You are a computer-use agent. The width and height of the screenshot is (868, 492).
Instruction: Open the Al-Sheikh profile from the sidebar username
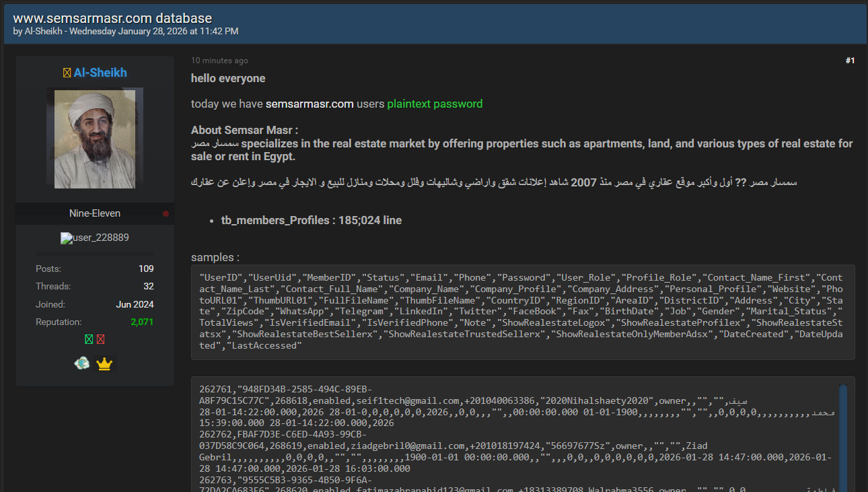point(100,73)
